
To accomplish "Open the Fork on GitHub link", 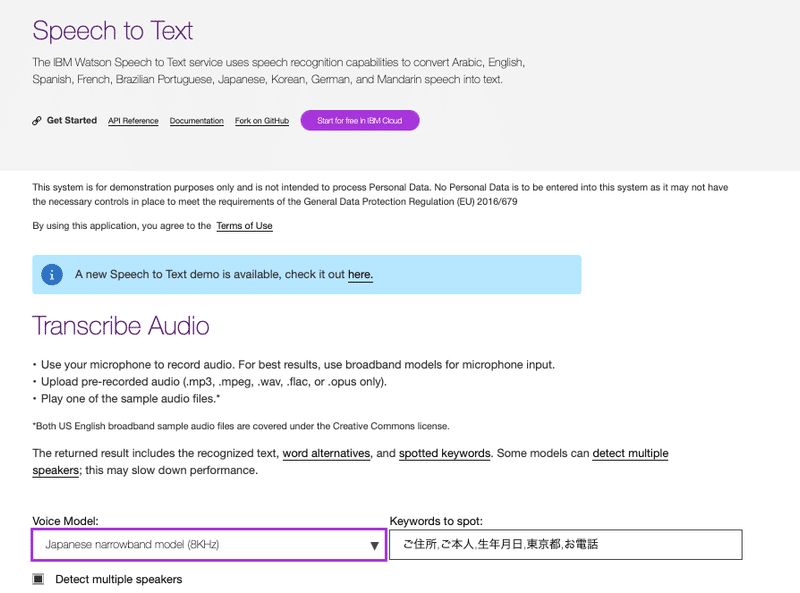I will [262, 121].
